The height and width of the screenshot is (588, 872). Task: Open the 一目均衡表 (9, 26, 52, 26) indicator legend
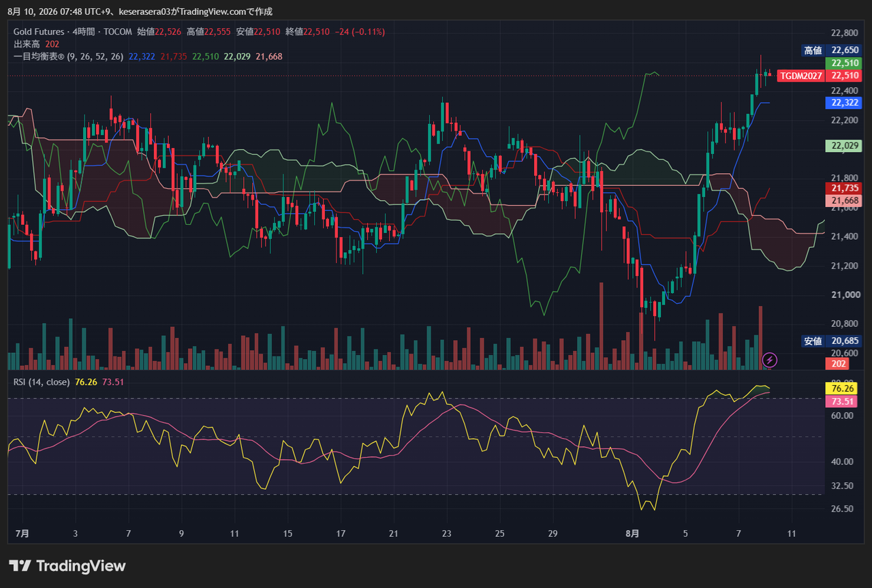68,57
